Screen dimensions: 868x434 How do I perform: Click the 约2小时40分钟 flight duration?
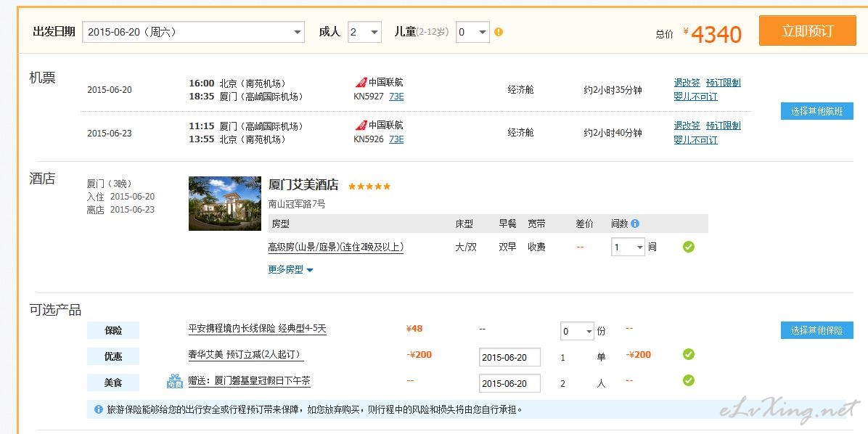click(613, 133)
